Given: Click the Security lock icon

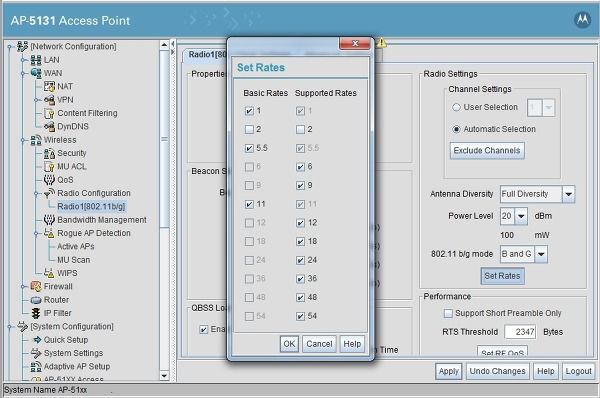Looking at the screenshot, I should click(49, 153).
